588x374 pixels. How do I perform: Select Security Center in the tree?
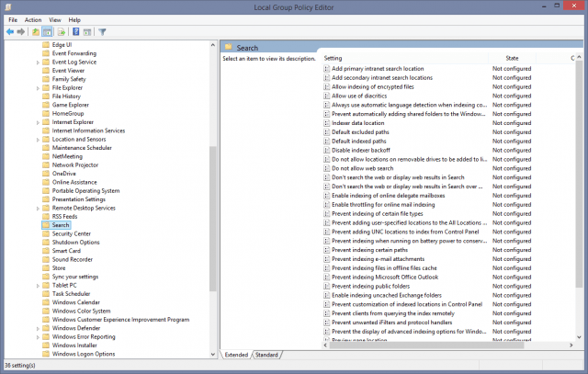[x=72, y=233]
